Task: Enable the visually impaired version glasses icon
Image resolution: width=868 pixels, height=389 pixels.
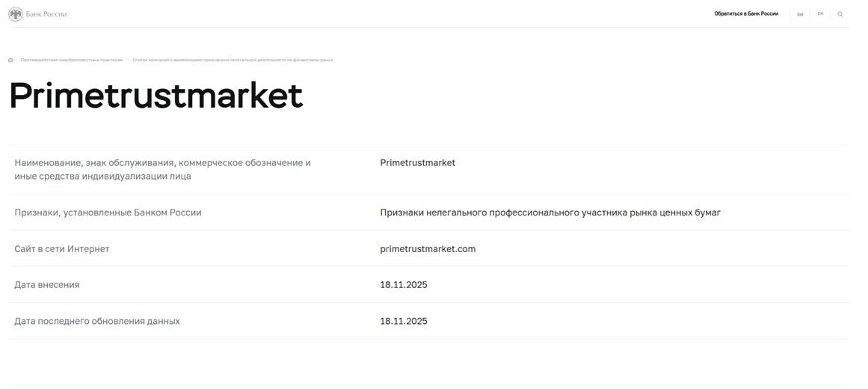Action: 800,14
